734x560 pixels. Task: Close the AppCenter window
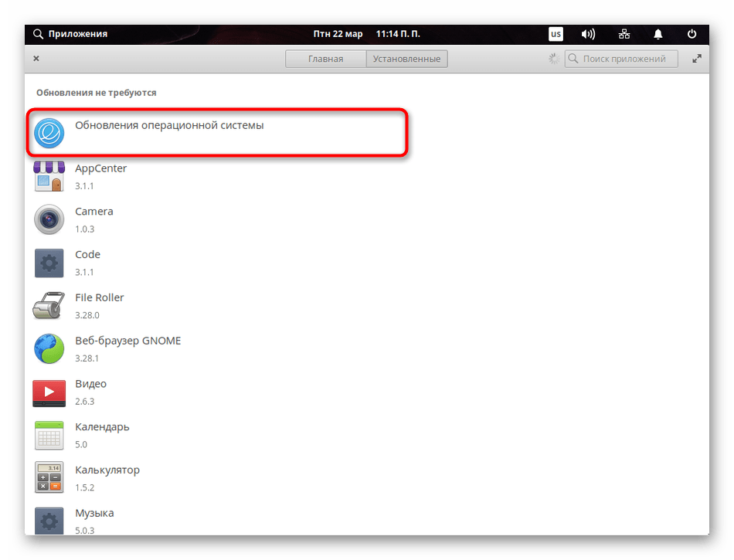(x=36, y=59)
